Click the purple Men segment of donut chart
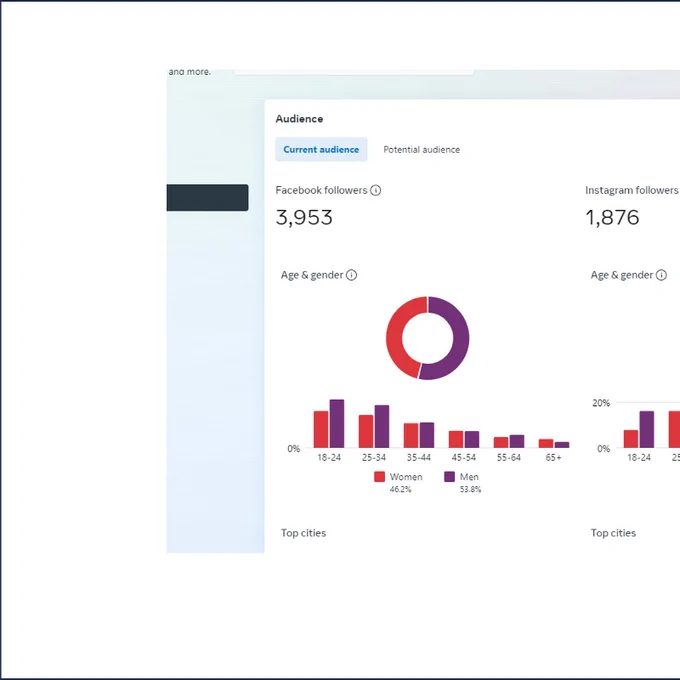 click(461, 343)
